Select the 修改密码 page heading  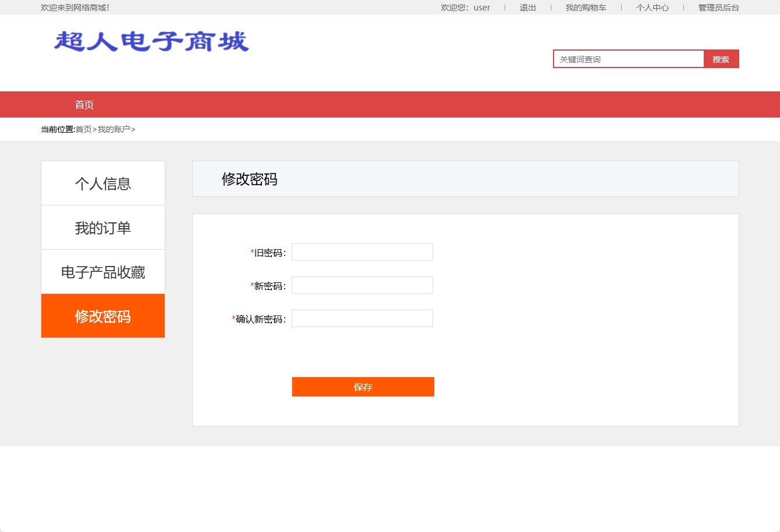click(x=250, y=179)
